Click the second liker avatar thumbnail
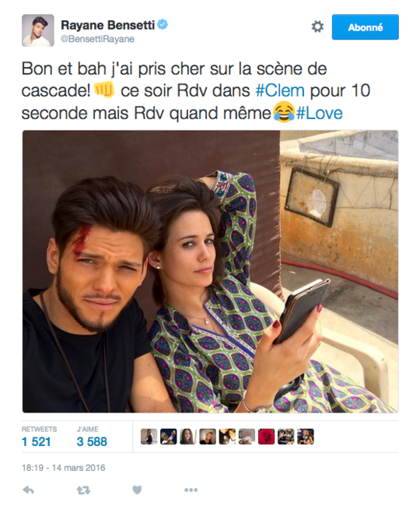 tap(168, 437)
